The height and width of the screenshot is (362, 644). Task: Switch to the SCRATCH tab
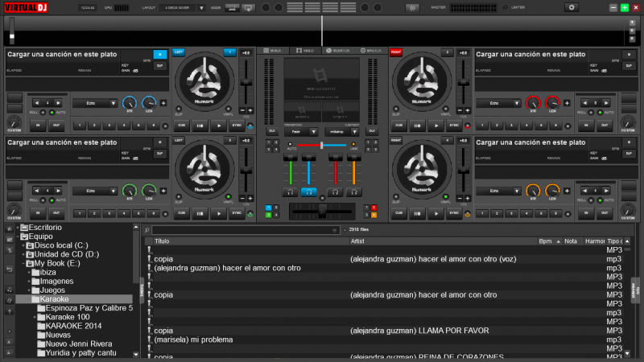coord(338,51)
